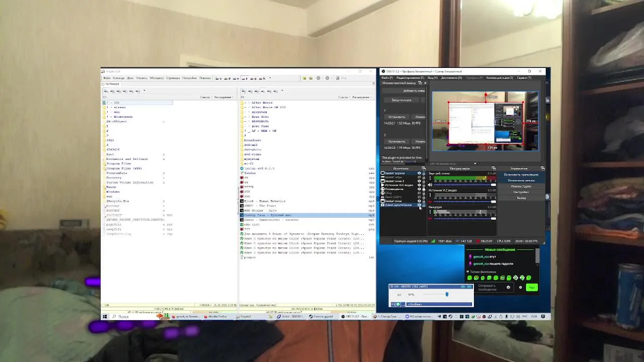Show the Захват игры source
This screenshot has width=644, height=362.
pos(419,177)
